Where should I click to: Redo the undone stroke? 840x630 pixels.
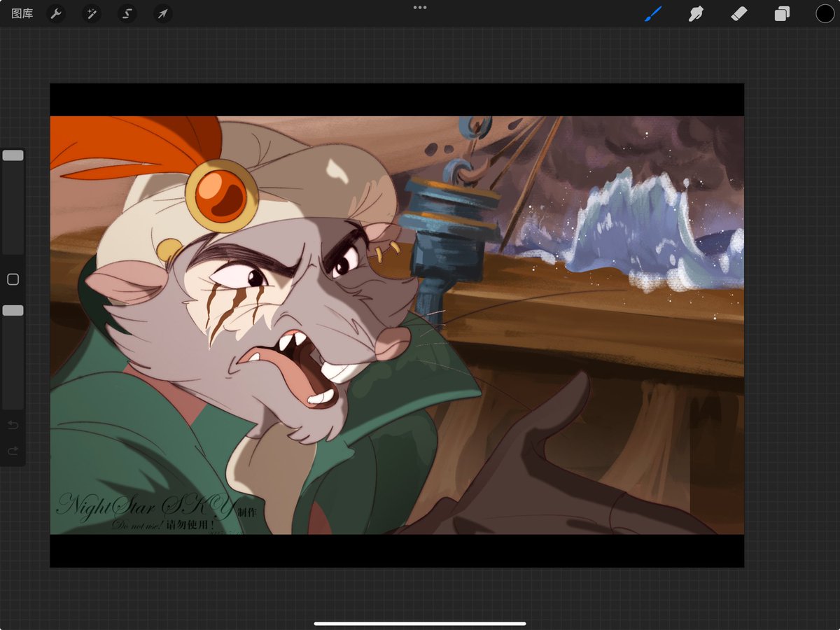pyautogui.click(x=13, y=451)
